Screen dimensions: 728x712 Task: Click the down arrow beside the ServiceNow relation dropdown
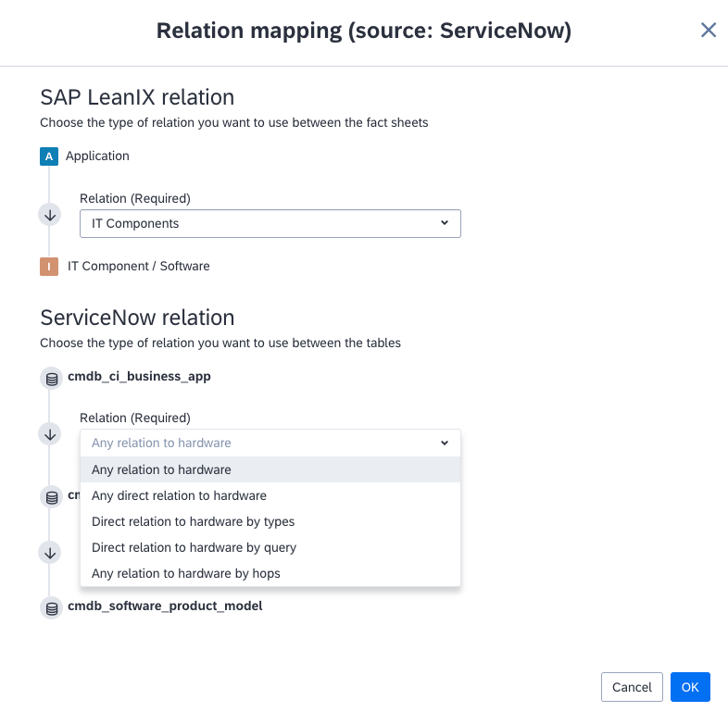(50, 434)
